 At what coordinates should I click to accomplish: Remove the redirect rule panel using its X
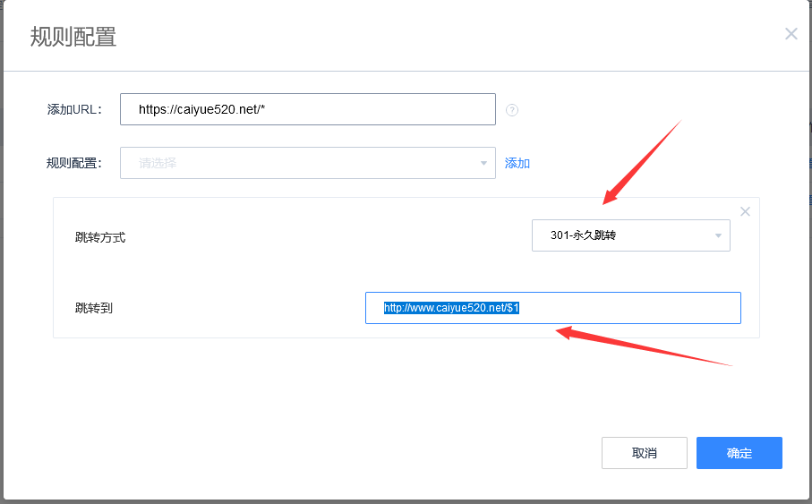pos(745,211)
